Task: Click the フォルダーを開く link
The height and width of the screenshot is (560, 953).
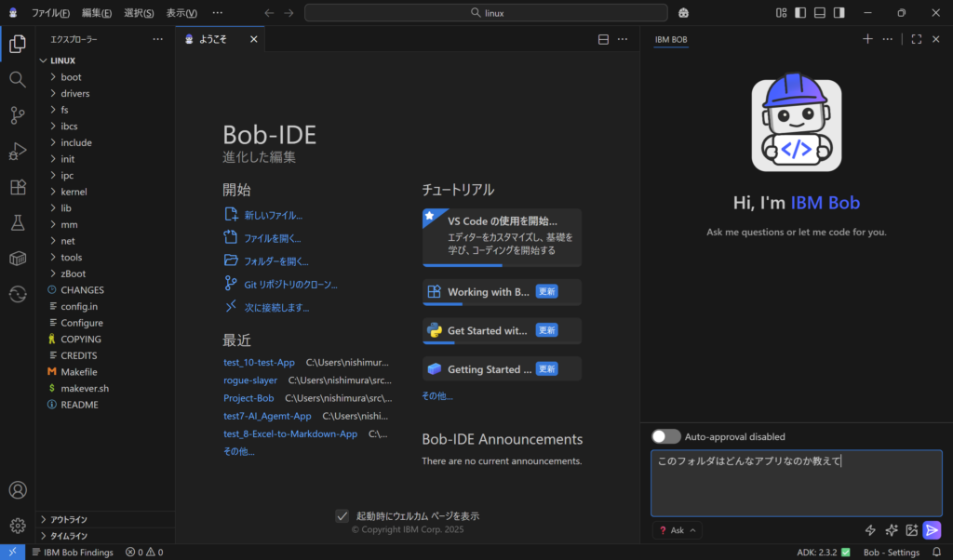Action: pyautogui.click(x=276, y=261)
